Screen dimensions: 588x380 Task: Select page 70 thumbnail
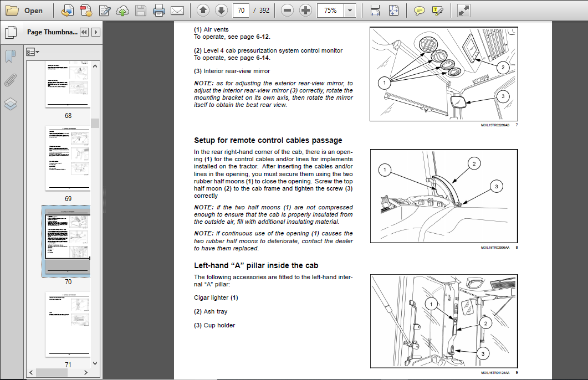(x=68, y=241)
